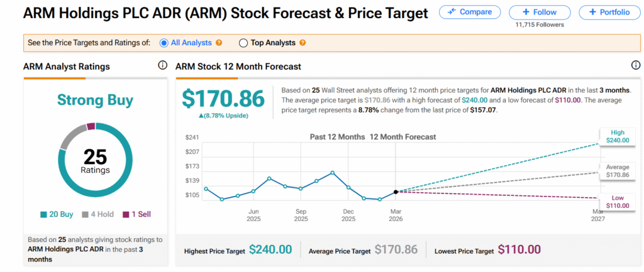Click the Compare button
Image resolution: width=644 pixels, height=272 pixels.
pyautogui.click(x=470, y=12)
